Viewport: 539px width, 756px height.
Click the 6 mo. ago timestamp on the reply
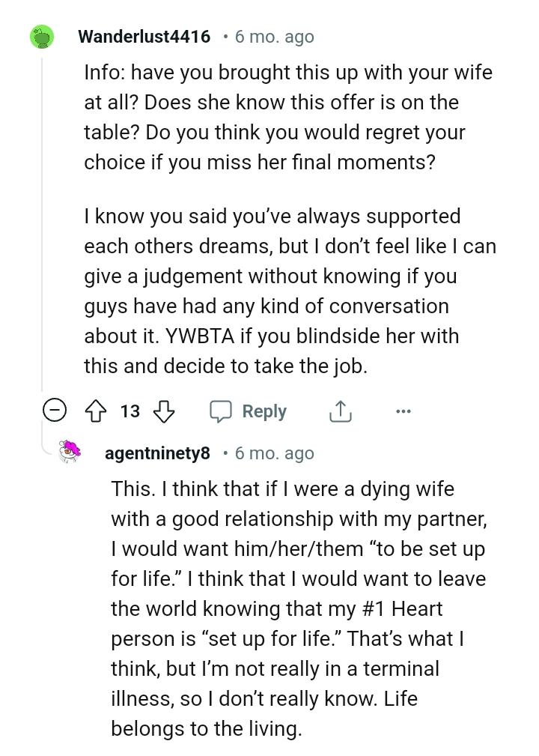pyautogui.click(x=274, y=453)
